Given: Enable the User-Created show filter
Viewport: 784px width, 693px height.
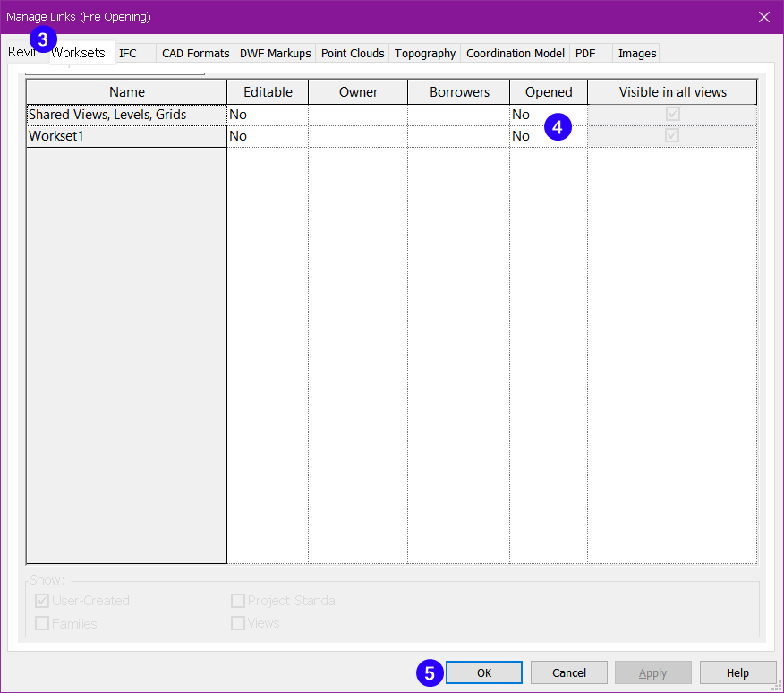Looking at the screenshot, I should pos(41,601).
